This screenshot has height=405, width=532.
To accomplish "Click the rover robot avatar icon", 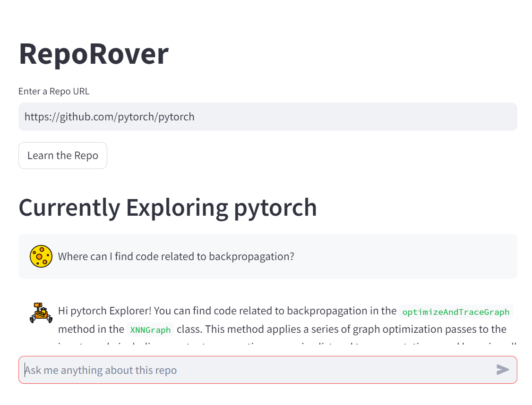I will 41,313.
